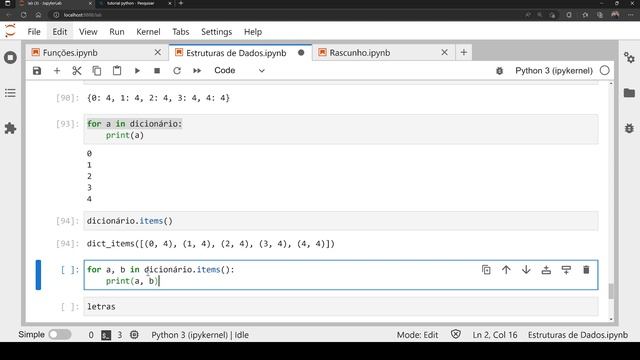Click unsaved dot on Estruturas de Dados tab
This screenshot has height=360, width=640.
tap(301, 53)
